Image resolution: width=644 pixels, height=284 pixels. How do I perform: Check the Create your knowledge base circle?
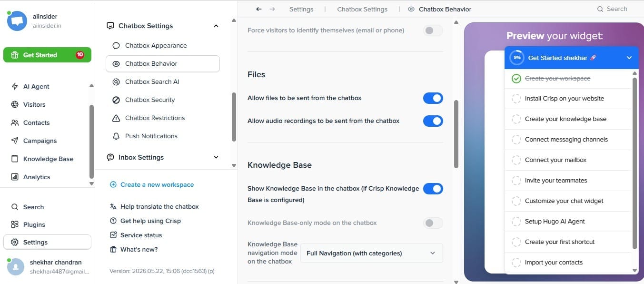coord(516,119)
